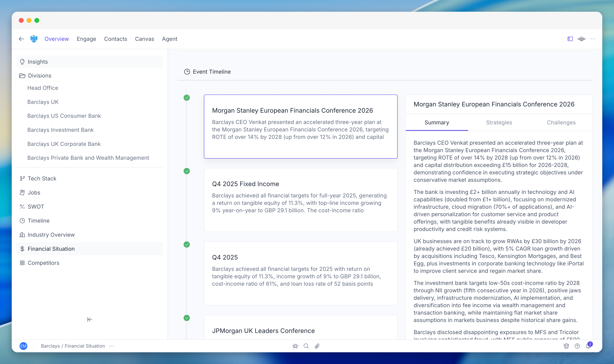The width and height of the screenshot is (614, 364).
Task: Open search from the bottom bar
Action: (x=306, y=346)
